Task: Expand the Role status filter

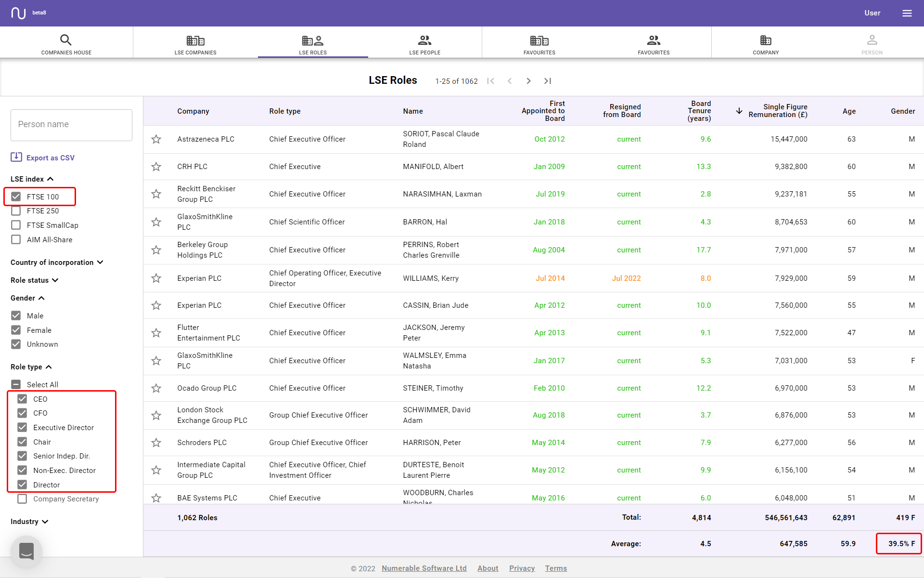Action: 35,280
